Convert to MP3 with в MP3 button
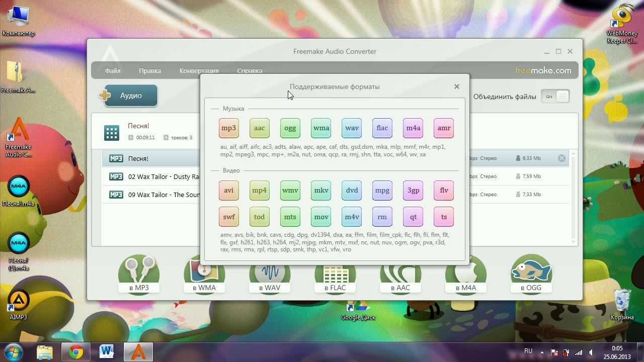The image size is (644, 362). (x=139, y=275)
